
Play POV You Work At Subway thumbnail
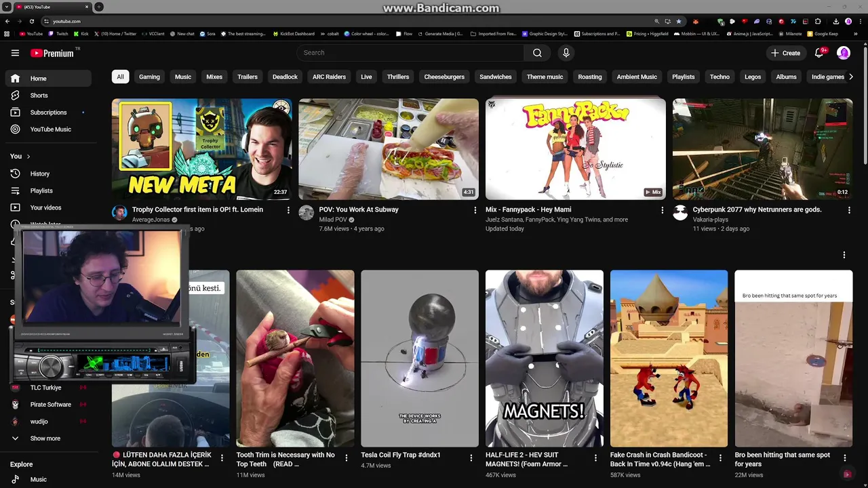click(389, 149)
